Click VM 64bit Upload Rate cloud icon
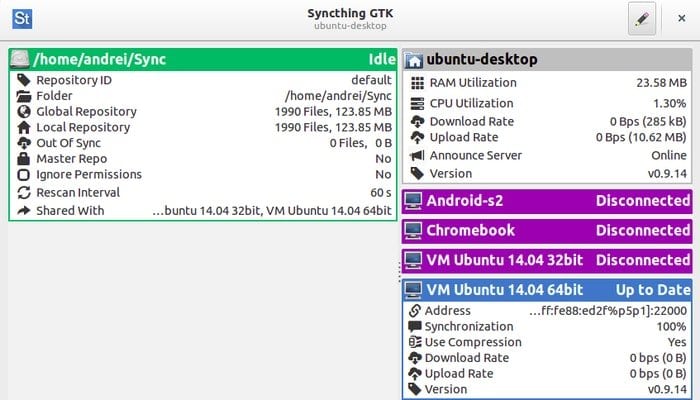The height and width of the screenshot is (400, 700). (415, 373)
